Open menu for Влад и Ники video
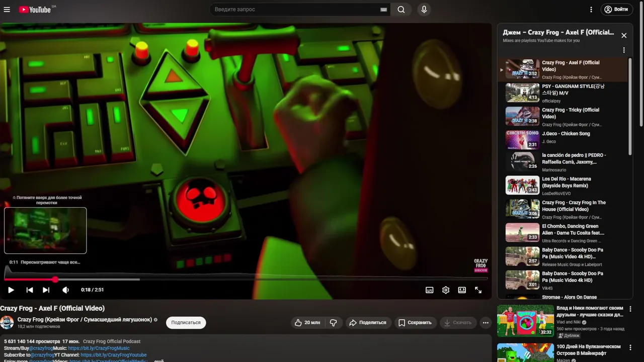 pos(630,309)
